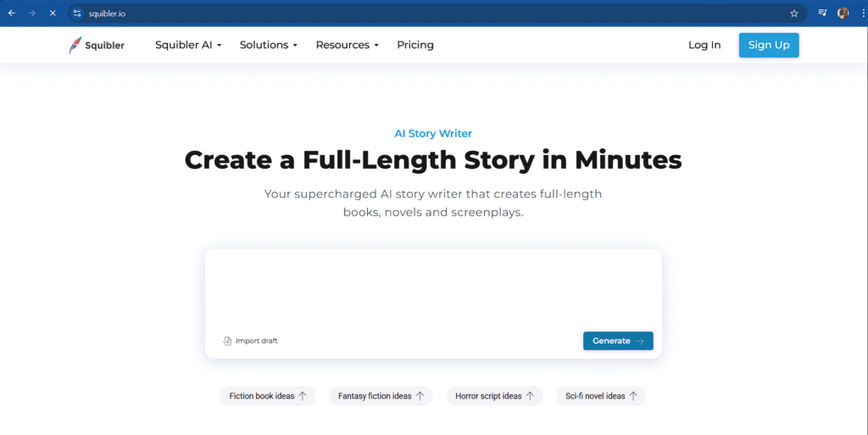Open the browser profile avatar
This screenshot has width=868, height=435.
tap(843, 14)
